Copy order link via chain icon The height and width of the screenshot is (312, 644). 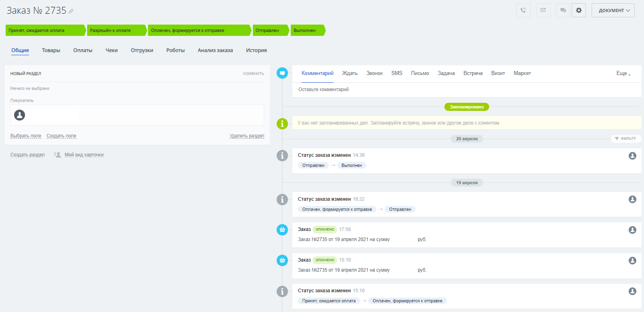71,11
